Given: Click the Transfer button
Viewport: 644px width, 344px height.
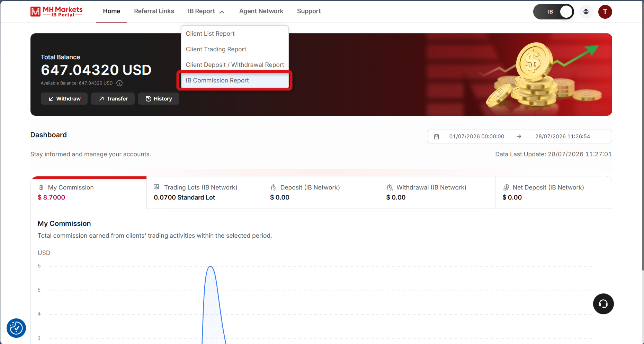Looking at the screenshot, I should coord(113,99).
